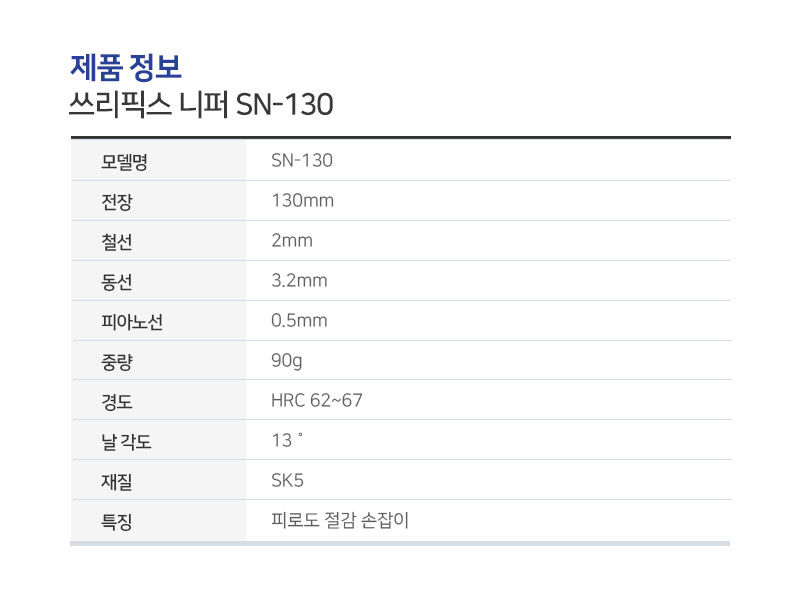Click the 3.2mm copper wire value
This screenshot has height=615, width=800.
point(299,280)
